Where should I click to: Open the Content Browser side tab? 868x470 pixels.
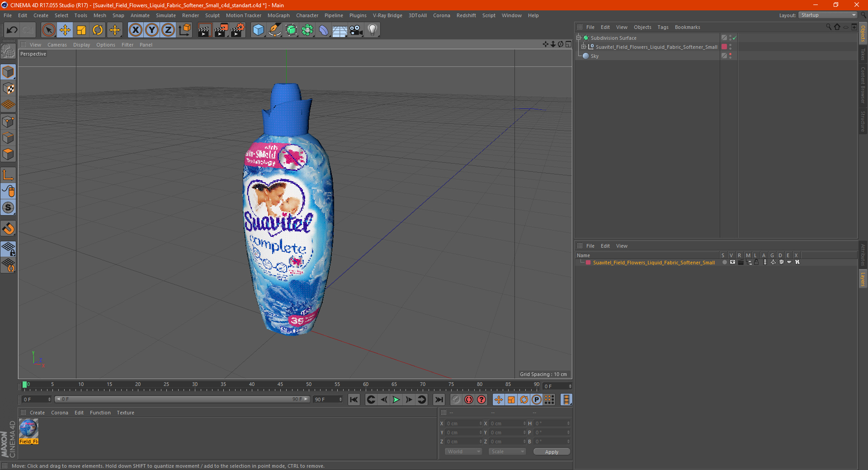(863, 85)
